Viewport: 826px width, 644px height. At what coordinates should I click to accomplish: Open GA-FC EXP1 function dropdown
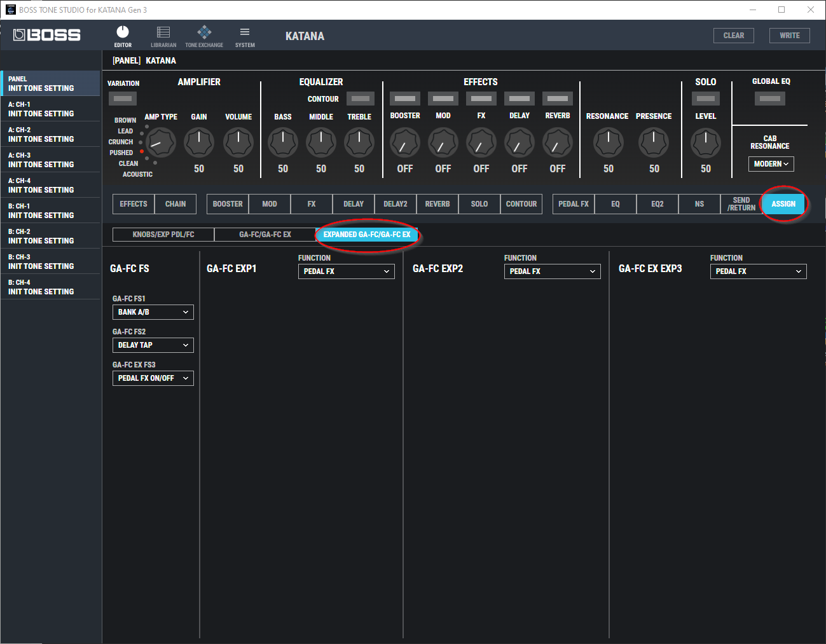point(347,271)
